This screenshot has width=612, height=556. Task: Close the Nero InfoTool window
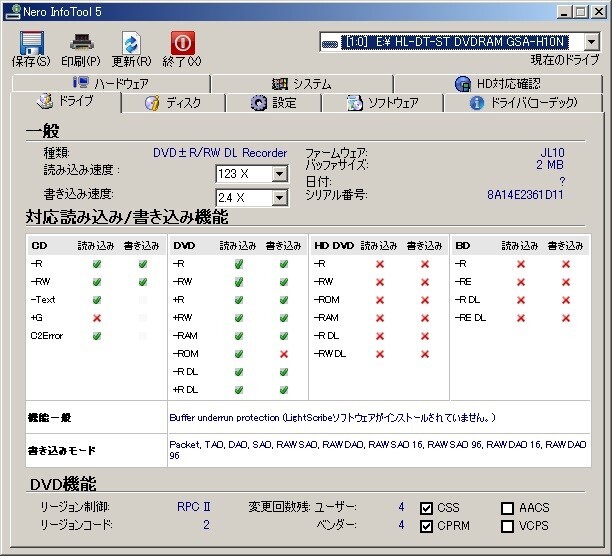coord(599,12)
